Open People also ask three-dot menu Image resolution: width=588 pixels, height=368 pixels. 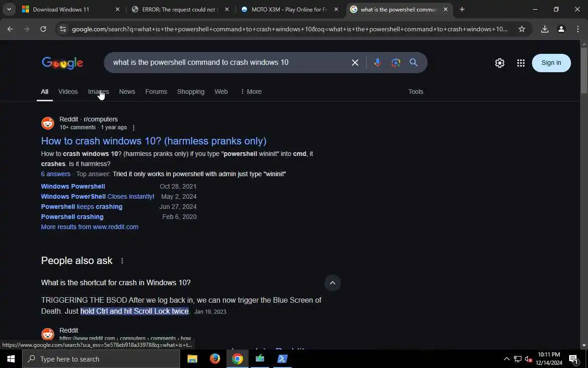(122, 261)
